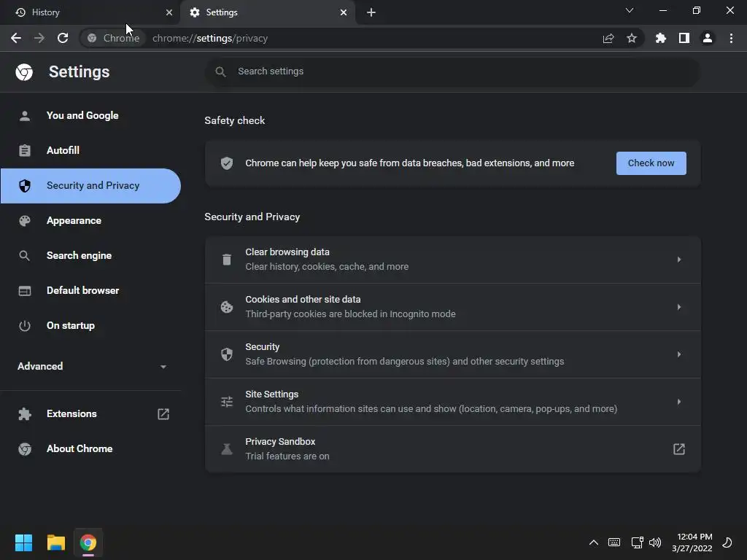Screen dimensions: 747x560
Task: Open About Chrome page
Action: click(x=90, y=448)
